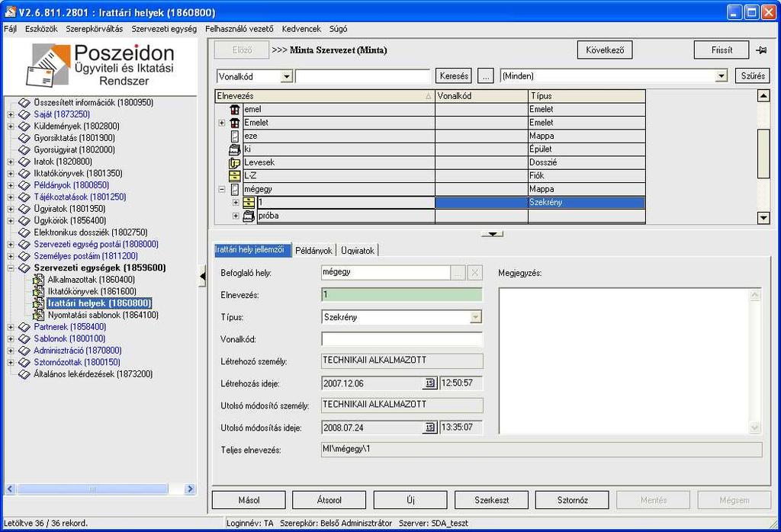
Task: Click the emel row floor icon
Action: 235,109
